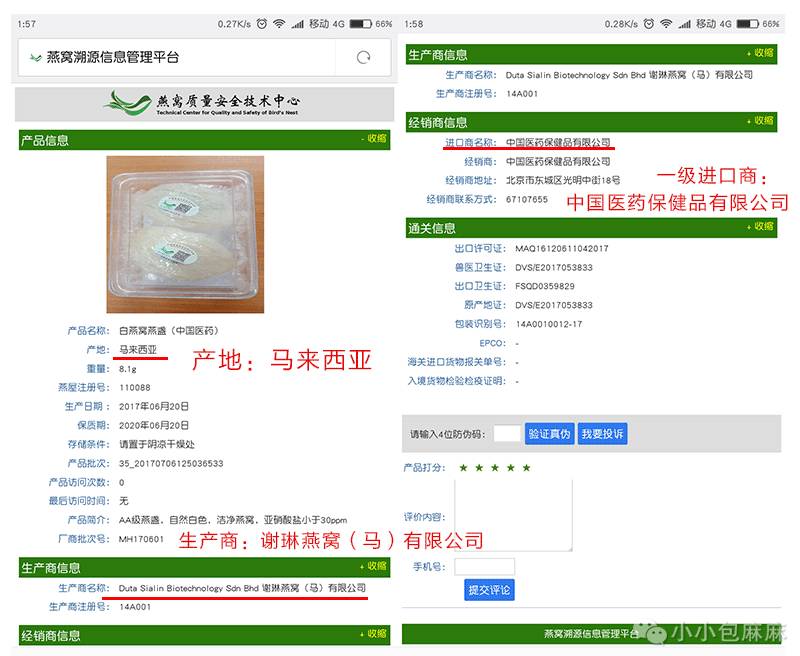The image size is (800, 656).
Task: Click the swallow logo beside 燕窝溯源信息管理平台 title
Action: (x=35, y=58)
